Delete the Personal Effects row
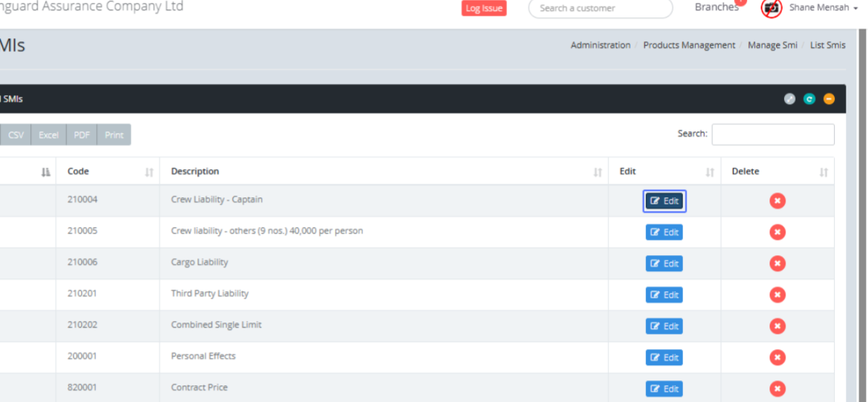Image resolution: width=868 pixels, height=402 pixels. point(778,357)
